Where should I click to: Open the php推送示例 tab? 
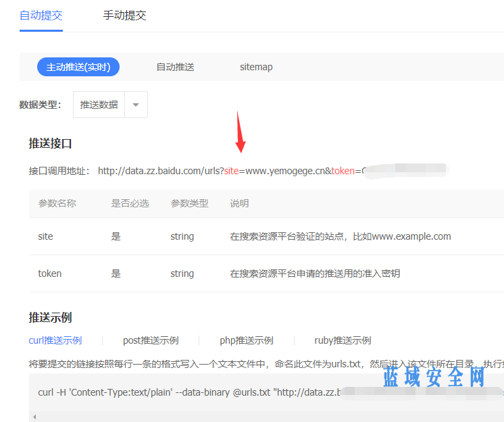247,340
